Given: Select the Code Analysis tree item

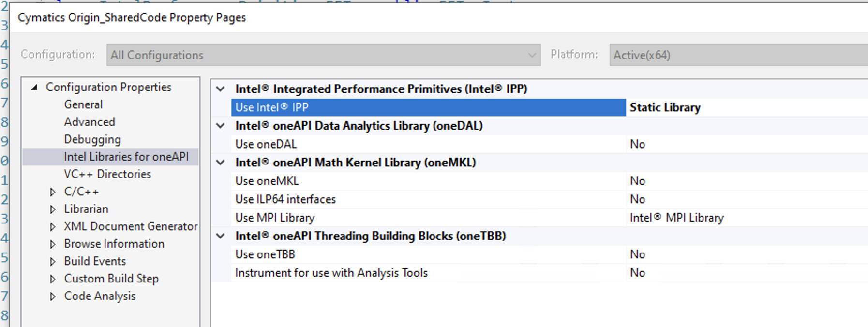Looking at the screenshot, I should point(100,296).
